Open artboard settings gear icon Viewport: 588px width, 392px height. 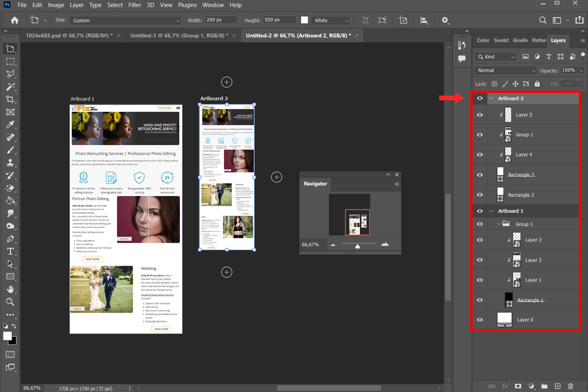445,20
